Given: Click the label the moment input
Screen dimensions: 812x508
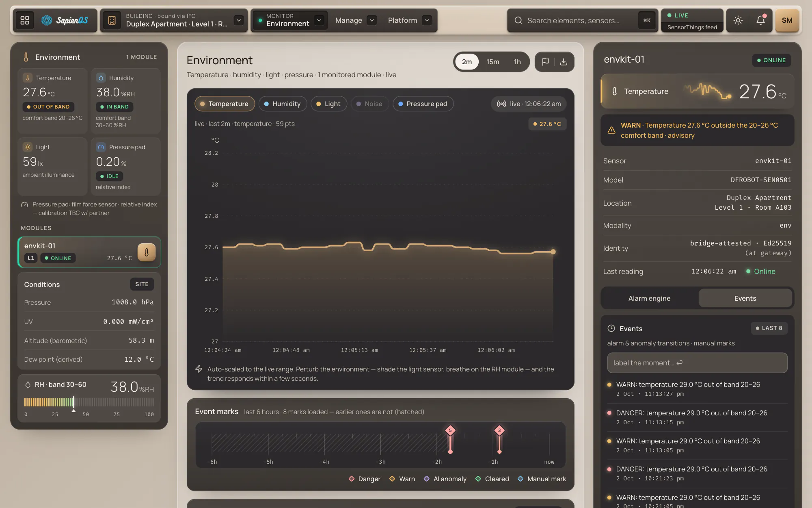Looking at the screenshot, I should [697, 363].
